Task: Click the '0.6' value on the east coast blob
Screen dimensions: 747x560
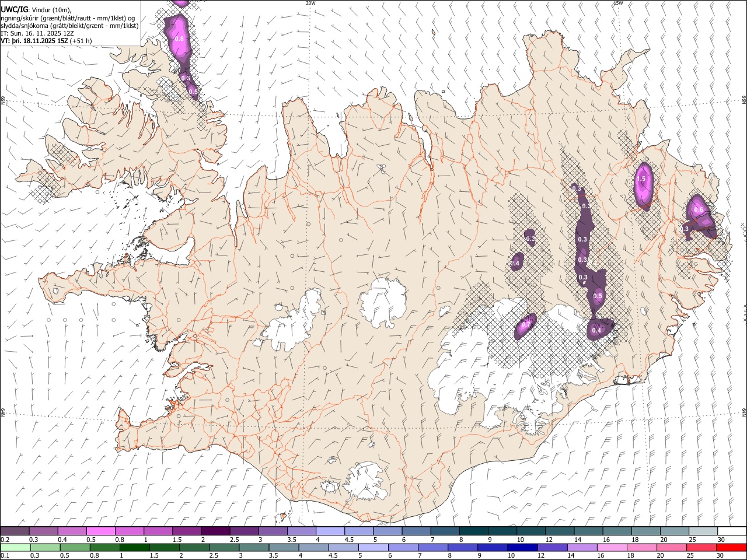Action: 697,209
